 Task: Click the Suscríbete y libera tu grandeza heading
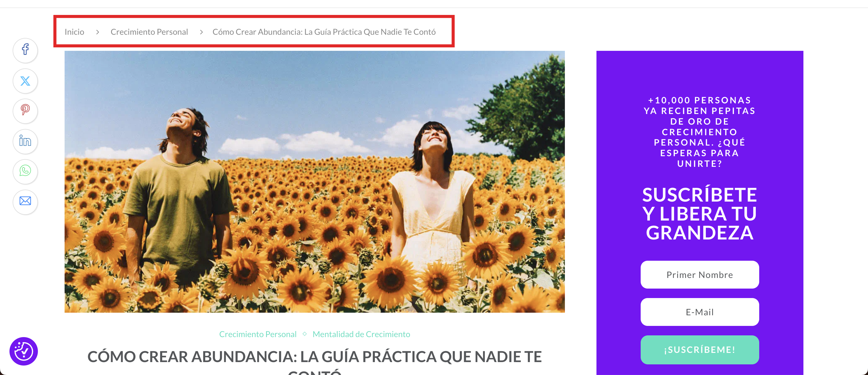(x=700, y=214)
